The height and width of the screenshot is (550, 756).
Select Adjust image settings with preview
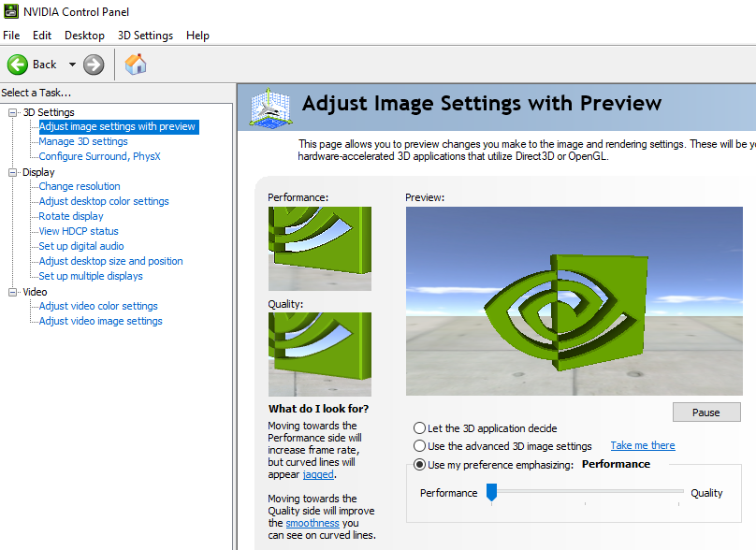[x=117, y=127]
